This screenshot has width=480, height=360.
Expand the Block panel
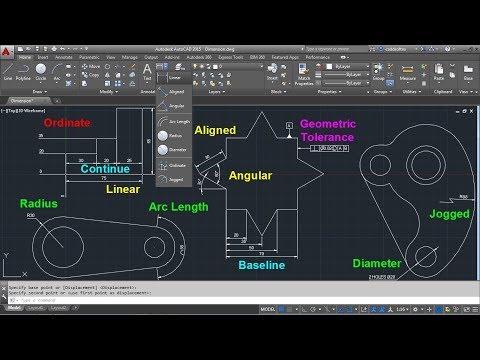pos(278,92)
